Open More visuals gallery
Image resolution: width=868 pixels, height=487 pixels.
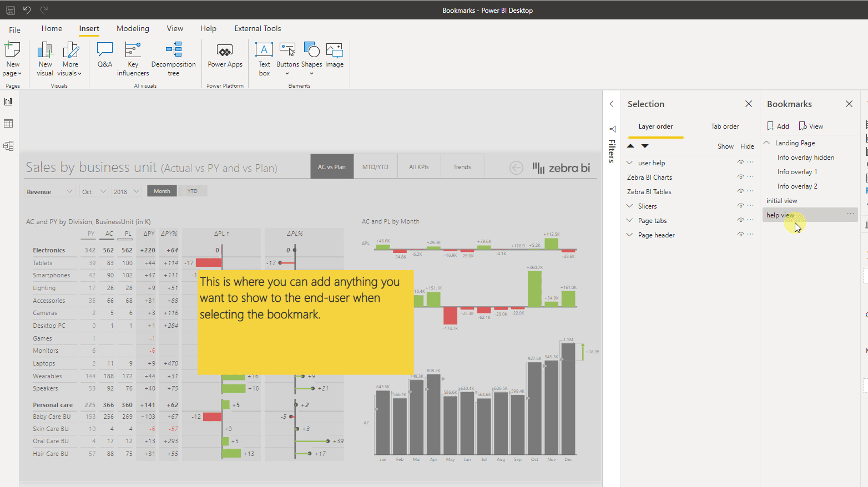69,59
